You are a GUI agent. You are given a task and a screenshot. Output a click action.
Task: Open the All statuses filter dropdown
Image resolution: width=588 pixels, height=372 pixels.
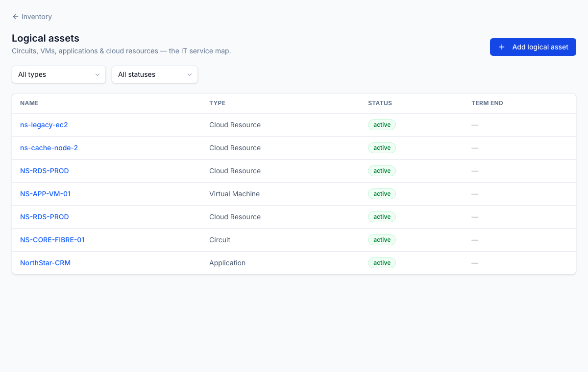click(x=155, y=74)
